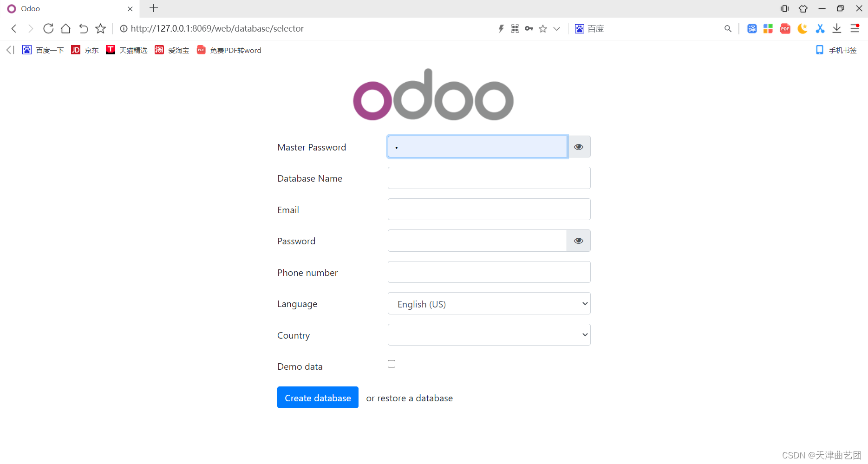This screenshot has height=464, width=868.
Task: Open the Country dropdown
Action: pyautogui.click(x=489, y=334)
